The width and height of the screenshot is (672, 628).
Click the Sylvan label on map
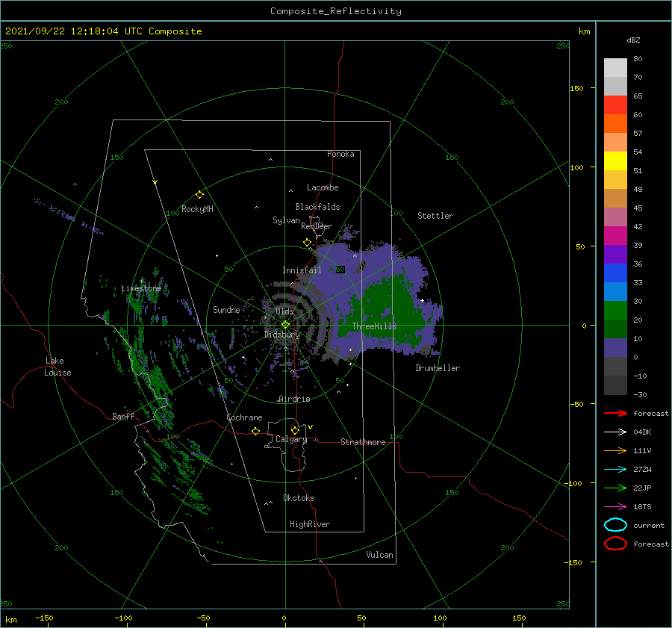(286, 220)
